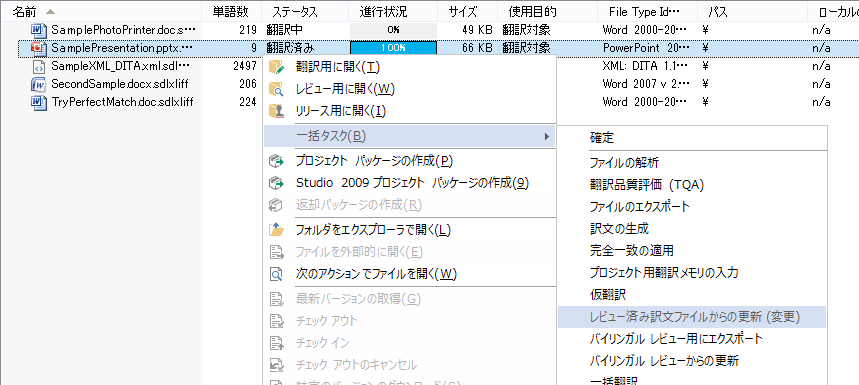This screenshot has width=859, height=385.
Task: Click the チェック アウト document icon
Action: (277, 321)
